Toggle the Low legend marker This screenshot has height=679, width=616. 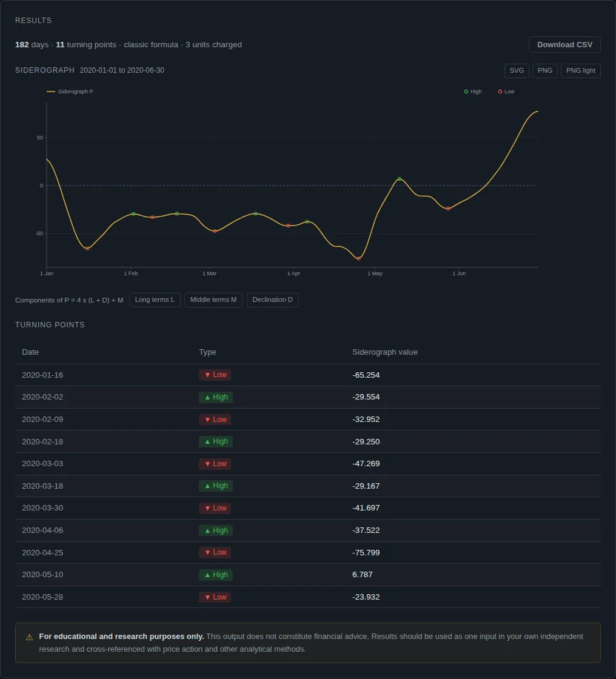tap(506, 92)
